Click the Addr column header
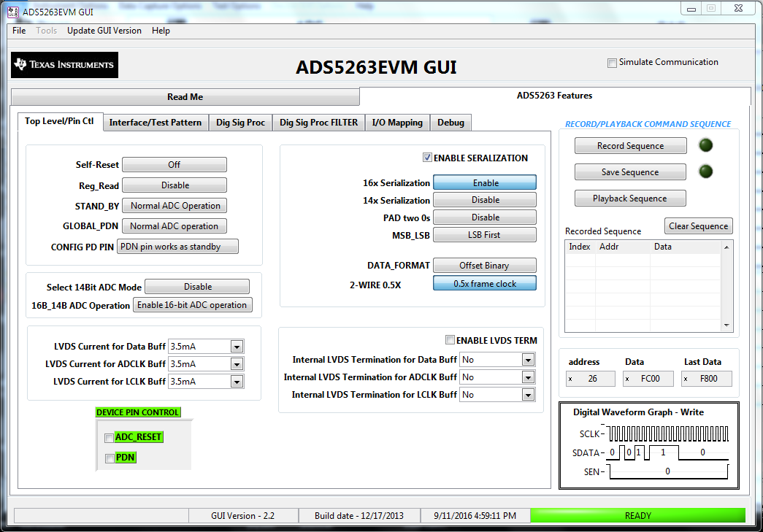Image resolution: width=763 pixels, height=532 pixels. pyautogui.click(x=622, y=247)
